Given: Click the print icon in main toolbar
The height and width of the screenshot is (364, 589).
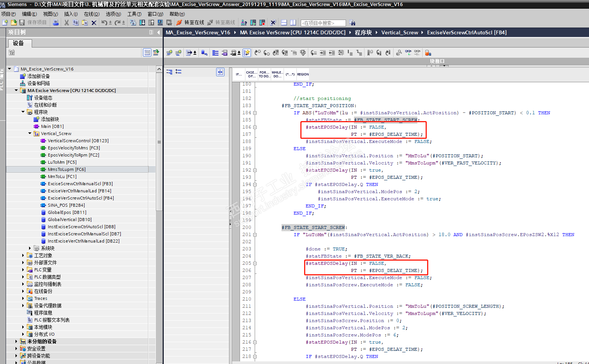Looking at the screenshot, I should pos(56,23).
